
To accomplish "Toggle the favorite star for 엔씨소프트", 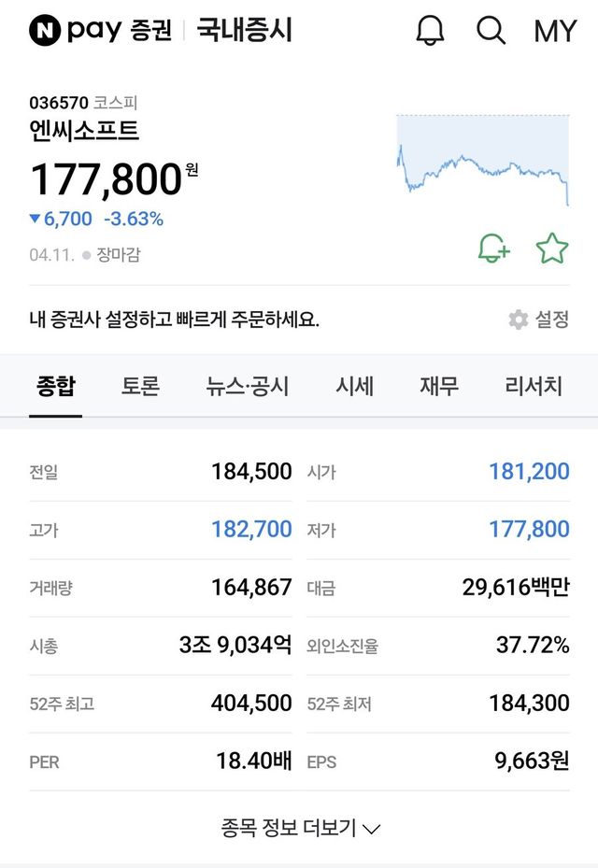I will [x=552, y=249].
